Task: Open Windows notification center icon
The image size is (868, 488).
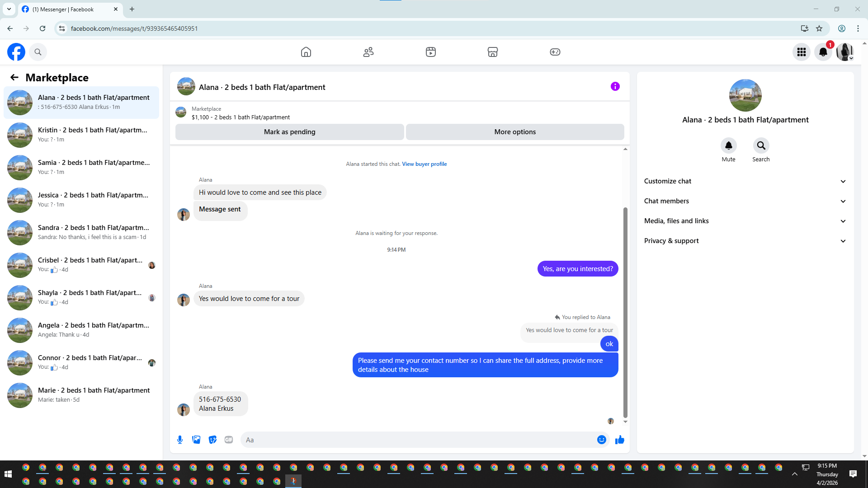Action: tap(853, 474)
